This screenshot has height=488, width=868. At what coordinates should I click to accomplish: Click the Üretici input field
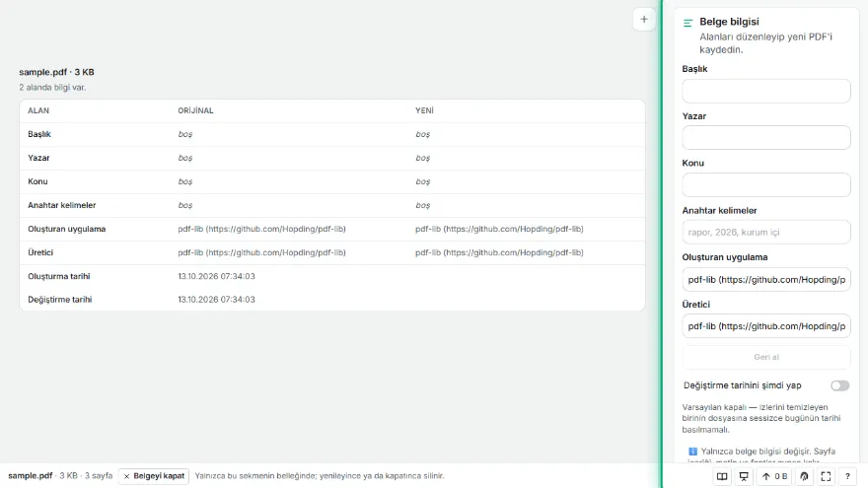[x=766, y=326]
